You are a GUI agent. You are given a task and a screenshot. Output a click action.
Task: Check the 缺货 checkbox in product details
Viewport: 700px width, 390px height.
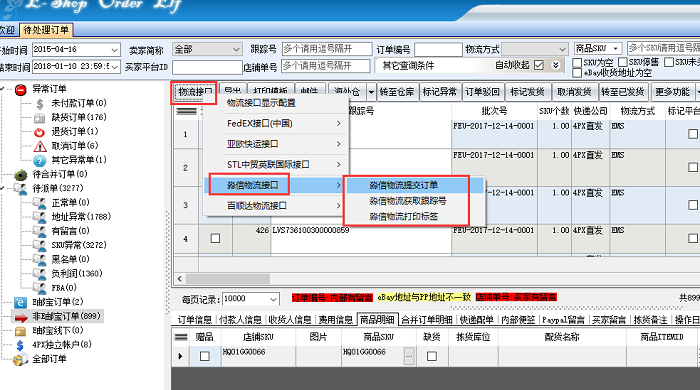click(432, 356)
